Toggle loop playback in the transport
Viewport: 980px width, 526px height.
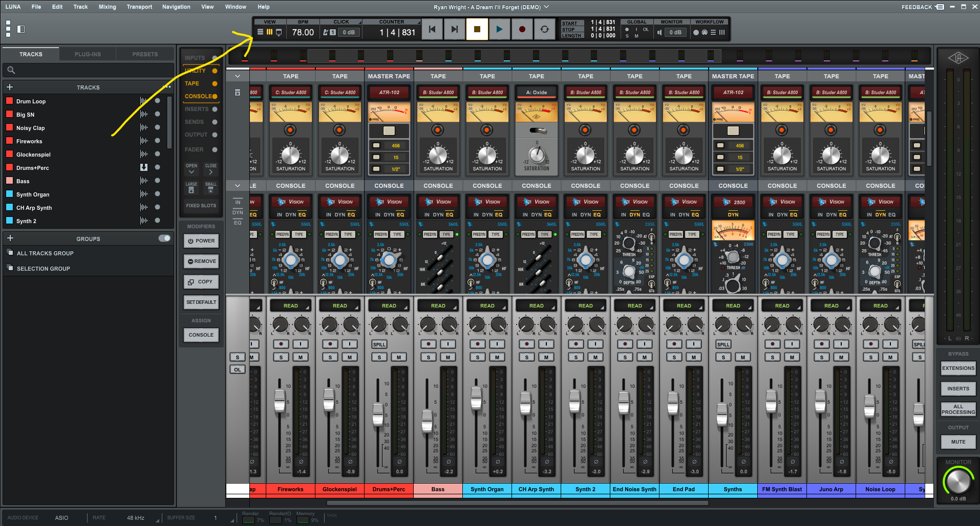[544, 30]
